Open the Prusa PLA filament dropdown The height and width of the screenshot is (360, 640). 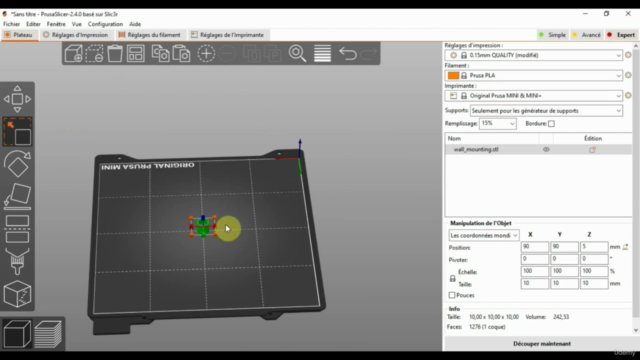click(534, 76)
